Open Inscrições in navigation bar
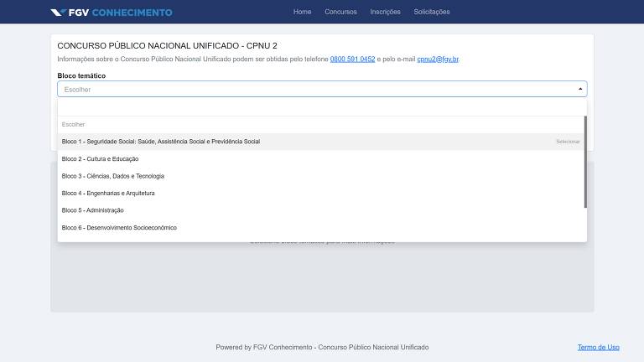The image size is (644, 362). click(x=385, y=12)
